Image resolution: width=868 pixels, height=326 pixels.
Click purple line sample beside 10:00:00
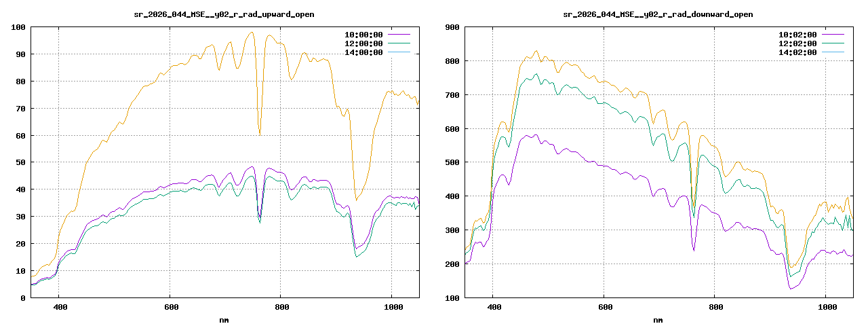399,35
